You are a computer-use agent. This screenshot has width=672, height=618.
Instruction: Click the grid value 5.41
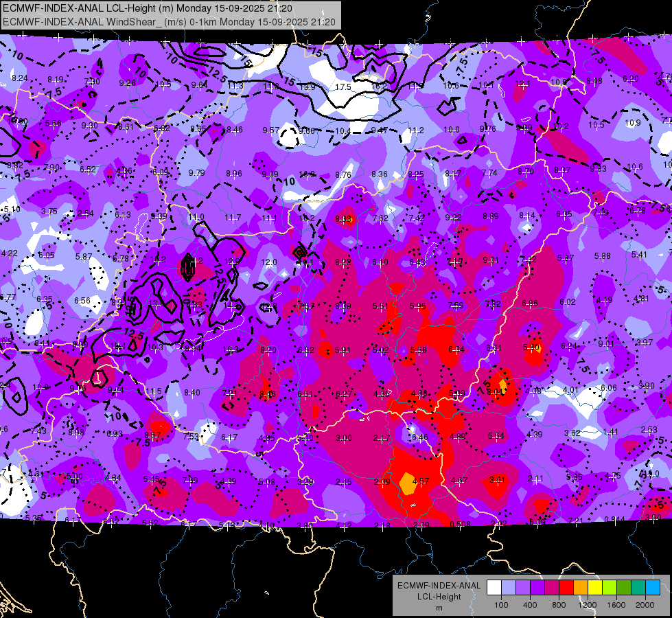pyautogui.click(x=639, y=255)
